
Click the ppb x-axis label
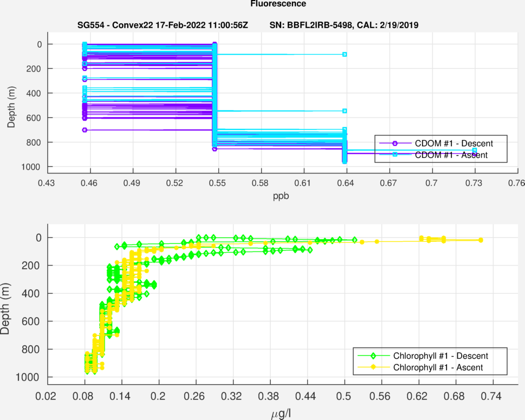281,196
